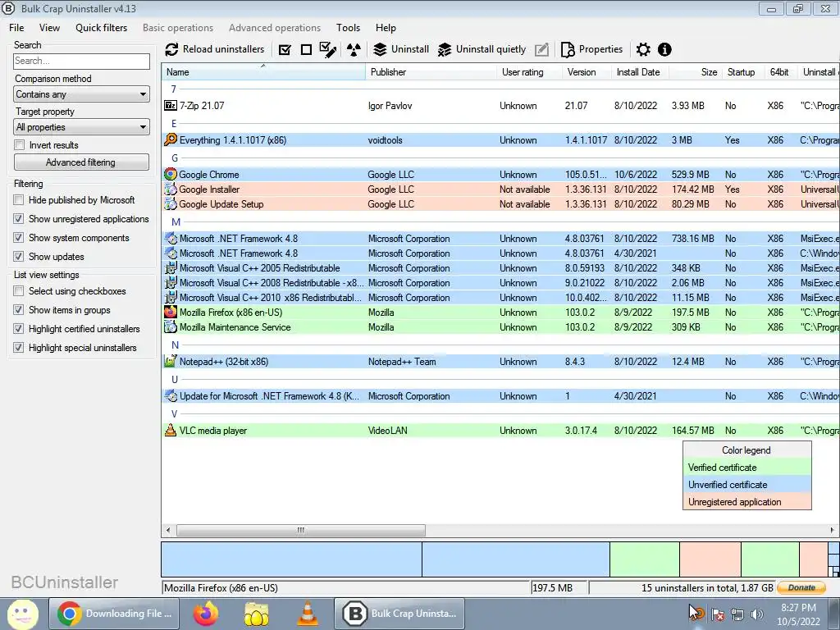Click the Properties button label
The image size is (840, 630).
pos(601,49)
